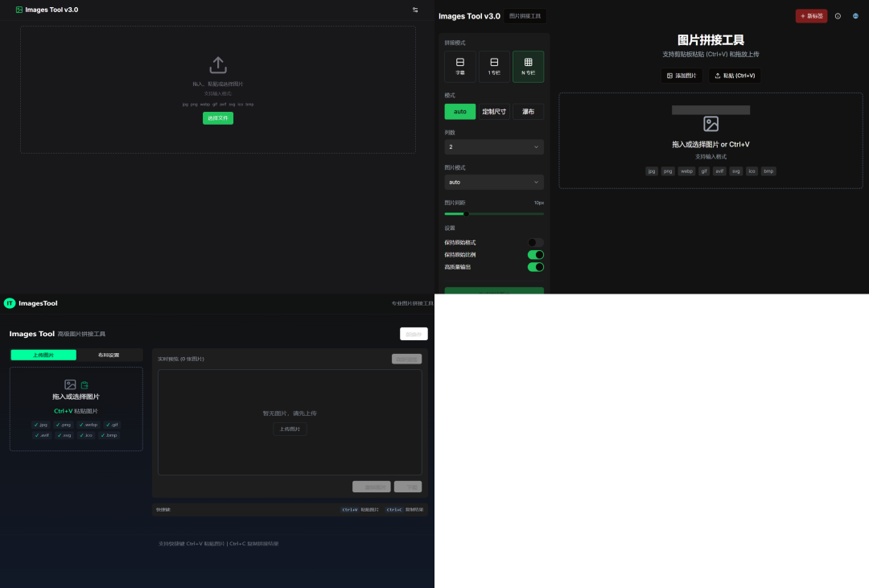Click the 图片拼接工具 tag next to Images Tool v3.0
Screen dimensions: 869x588
coord(525,16)
